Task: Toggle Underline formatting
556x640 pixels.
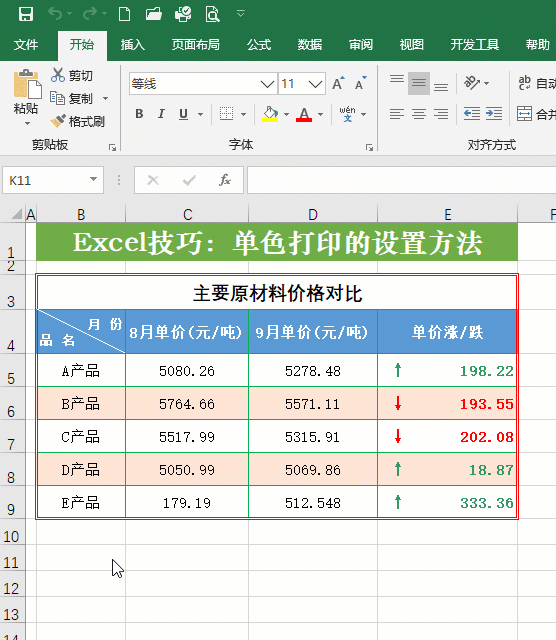Action: click(183, 114)
